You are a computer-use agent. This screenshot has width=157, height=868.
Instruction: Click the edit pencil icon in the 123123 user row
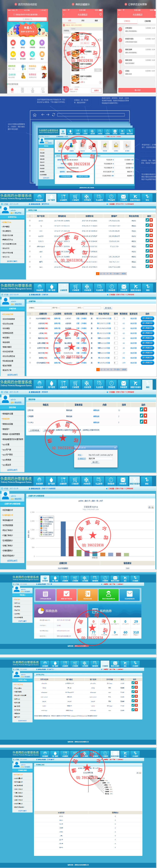click(147, 241)
